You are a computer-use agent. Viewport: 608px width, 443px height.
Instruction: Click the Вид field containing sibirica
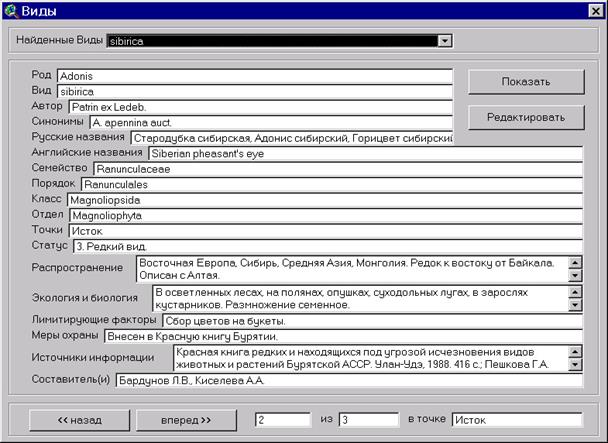tap(254, 90)
